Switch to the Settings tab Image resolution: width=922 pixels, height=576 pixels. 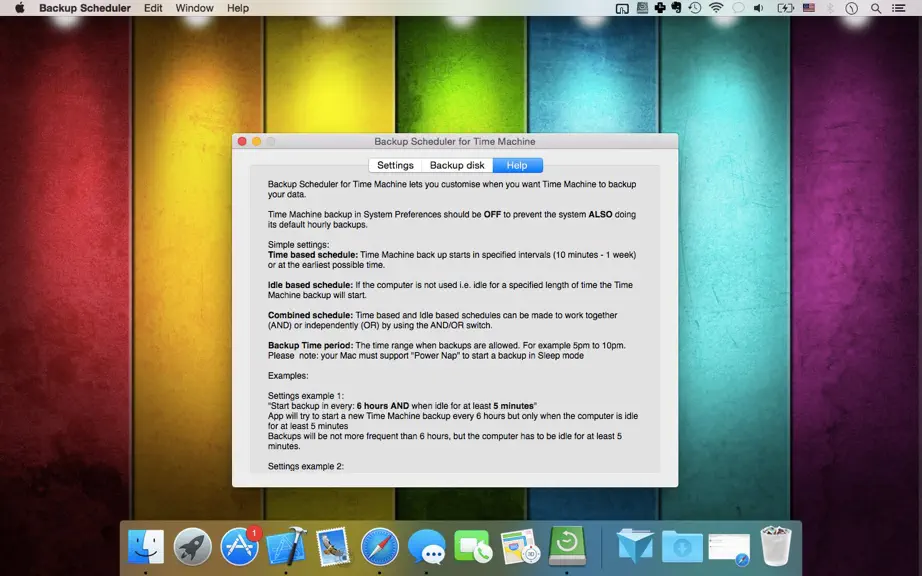point(395,165)
